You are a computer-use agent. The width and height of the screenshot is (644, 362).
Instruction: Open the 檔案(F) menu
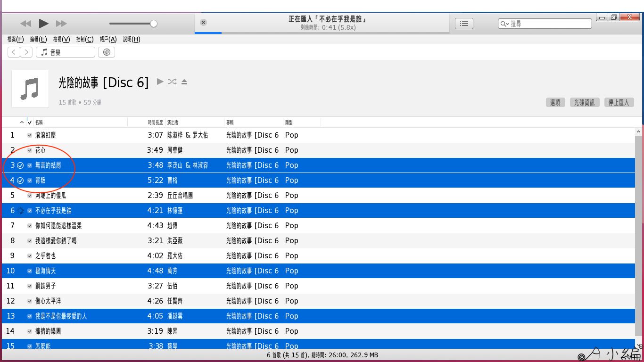[x=16, y=40]
